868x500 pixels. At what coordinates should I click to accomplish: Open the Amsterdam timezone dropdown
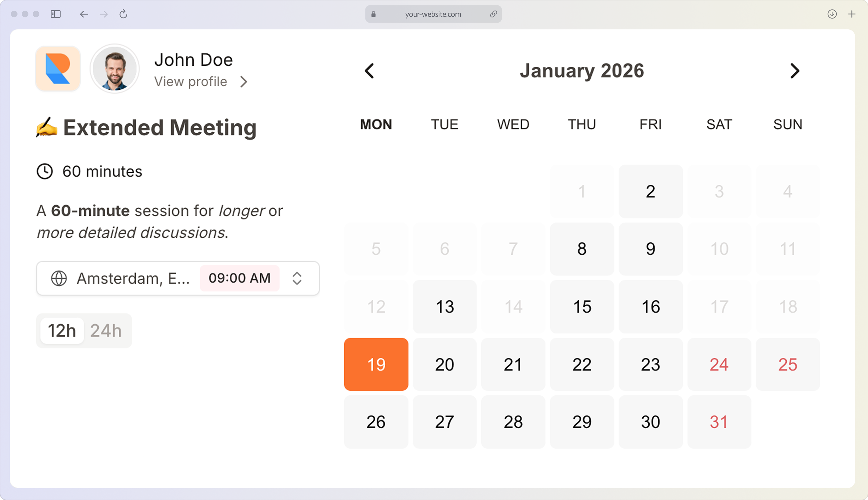click(x=133, y=278)
